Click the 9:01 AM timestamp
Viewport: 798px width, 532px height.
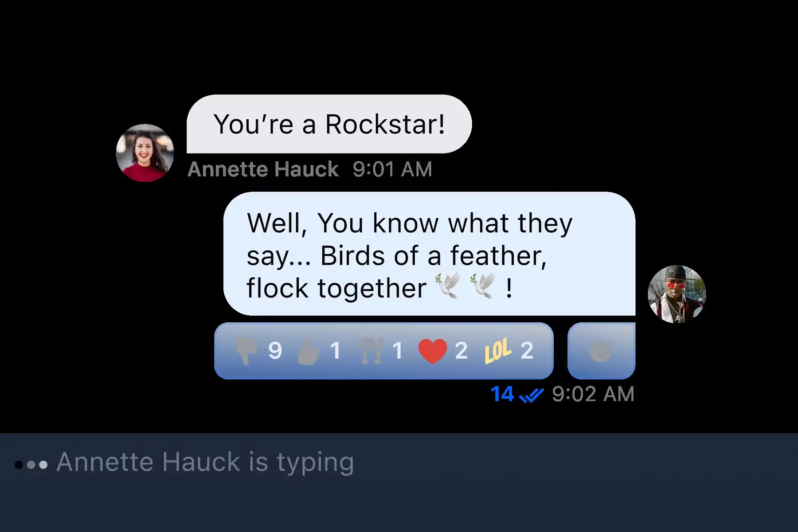tap(392, 169)
